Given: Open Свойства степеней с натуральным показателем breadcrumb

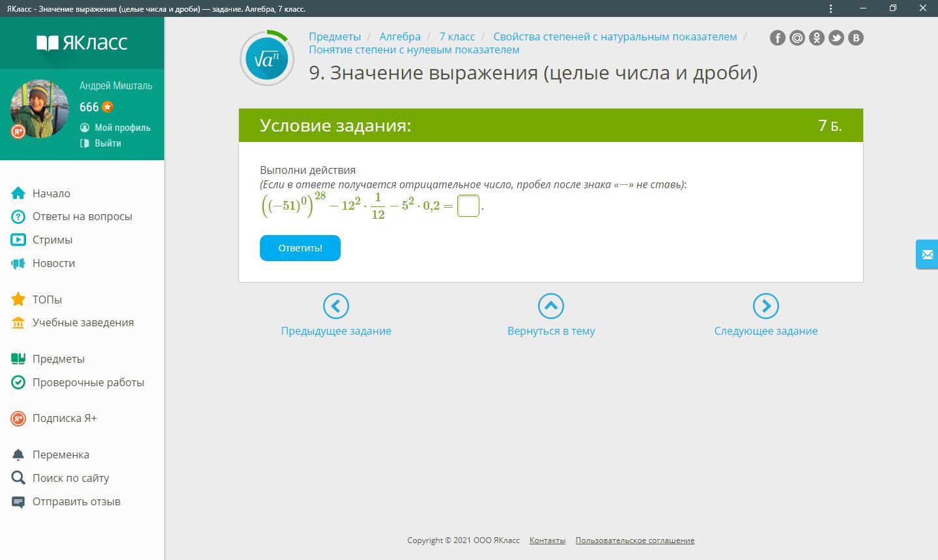Looking at the screenshot, I should [x=615, y=36].
